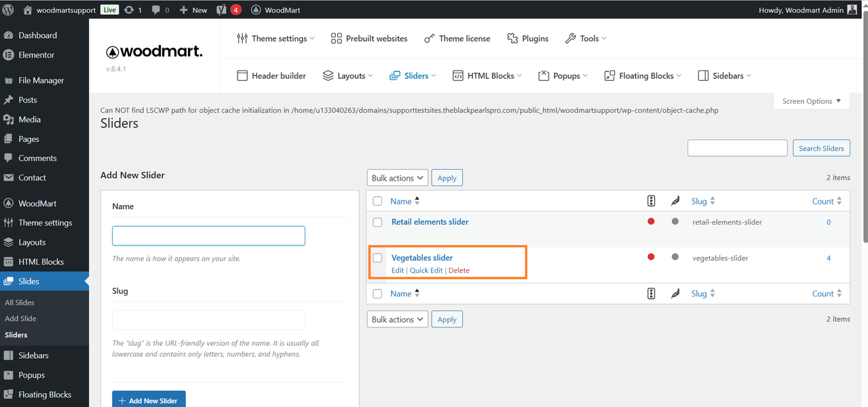Select the Slides sidebar menu item

coord(44,281)
